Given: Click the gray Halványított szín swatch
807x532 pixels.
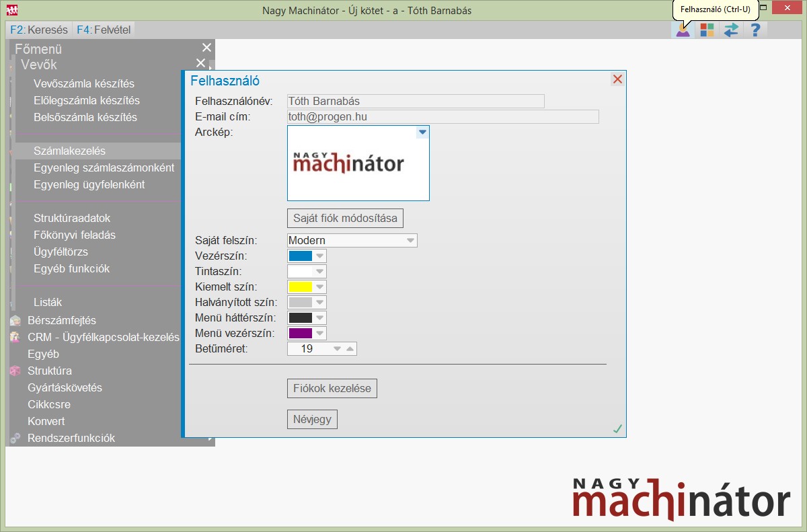Looking at the screenshot, I should pyautogui.click(x=300, y=303).
